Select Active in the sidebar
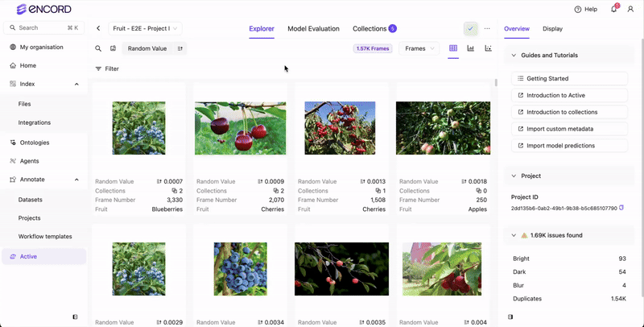 [44, 256]
